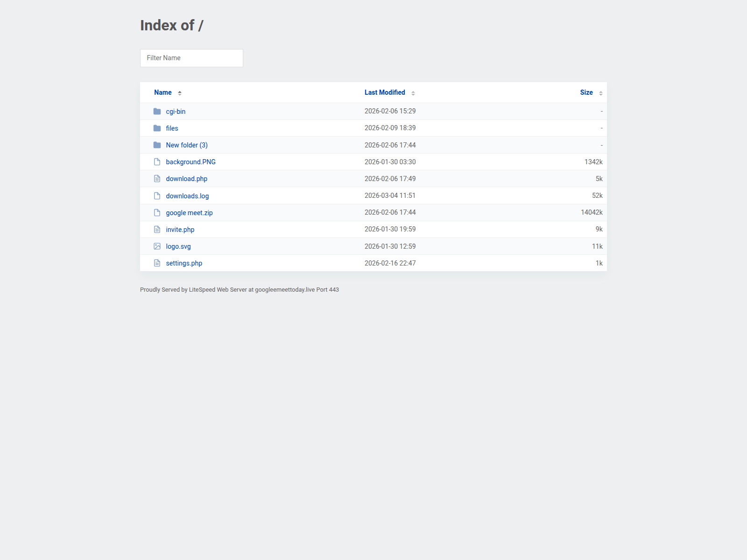
Task: View the downloads.log file
Action: (187, 196)
